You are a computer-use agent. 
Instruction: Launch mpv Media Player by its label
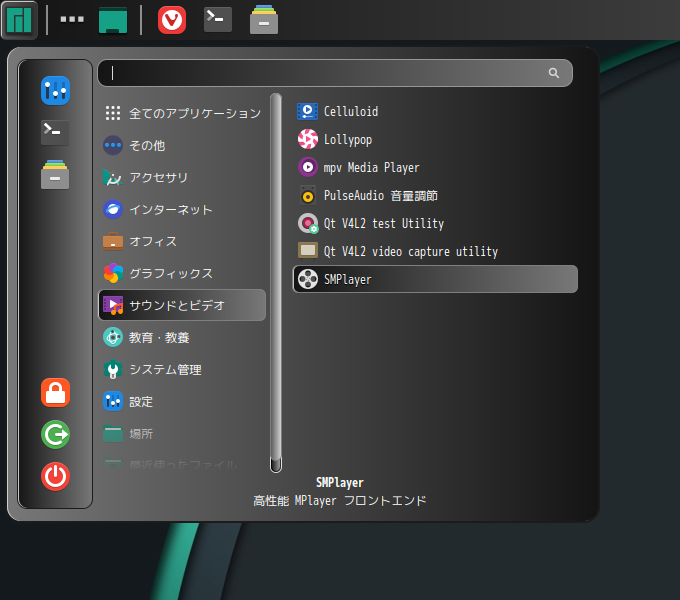click(x=371, y=167)
